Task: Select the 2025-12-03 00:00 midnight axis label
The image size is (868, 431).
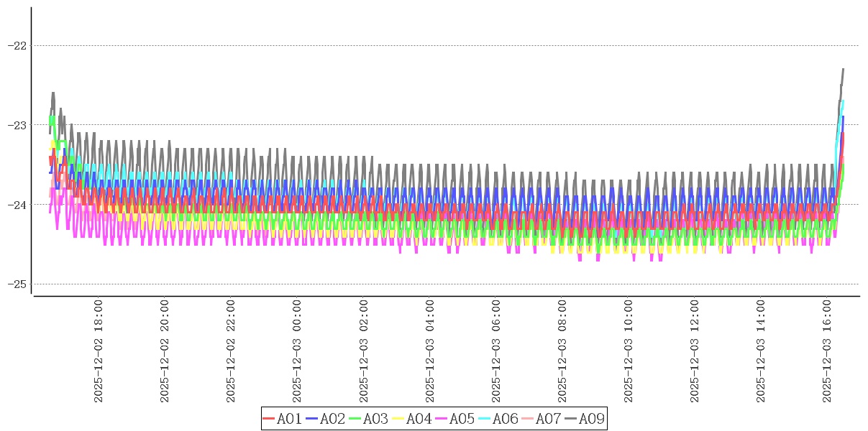Action: click(x=298, y=352)
